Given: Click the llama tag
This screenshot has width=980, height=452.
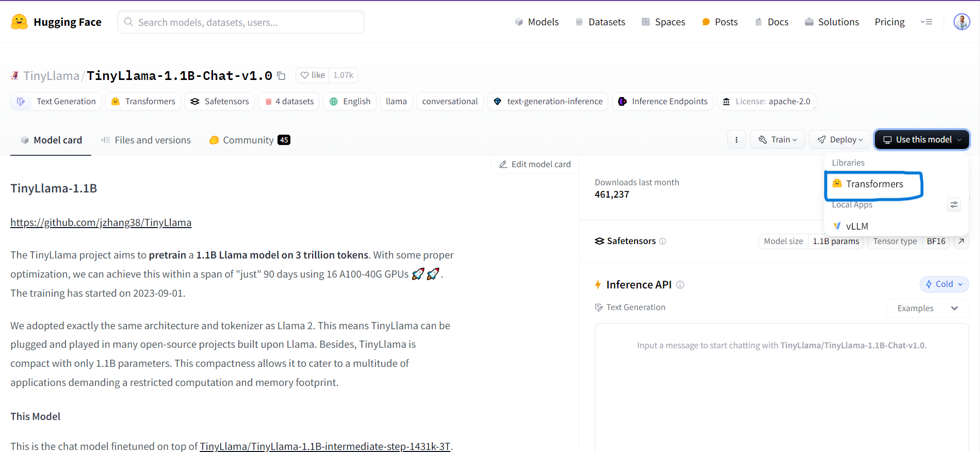Looking at the screenshot, I should (396, 102).
